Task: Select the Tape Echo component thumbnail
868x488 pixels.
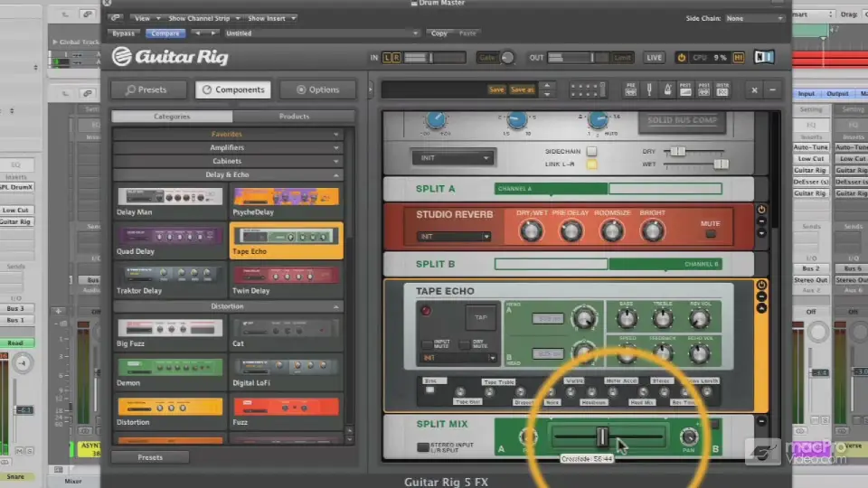Action: [x=286, y=241]
